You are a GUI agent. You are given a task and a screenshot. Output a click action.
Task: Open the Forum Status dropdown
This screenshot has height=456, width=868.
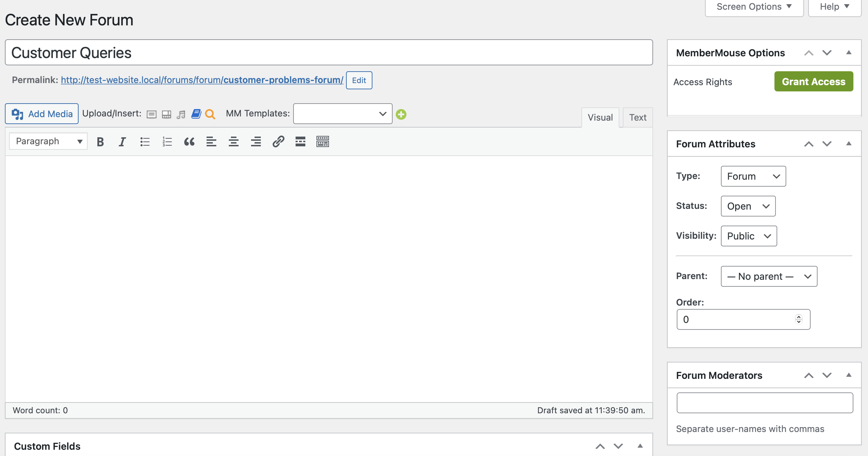click(747, 206)
